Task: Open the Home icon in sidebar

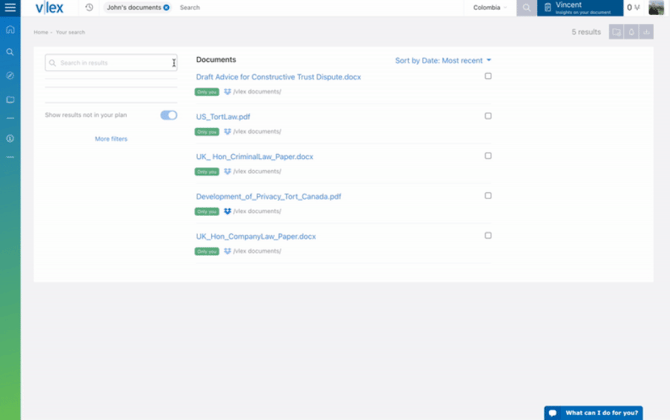Action: click(x=10, y=29)
